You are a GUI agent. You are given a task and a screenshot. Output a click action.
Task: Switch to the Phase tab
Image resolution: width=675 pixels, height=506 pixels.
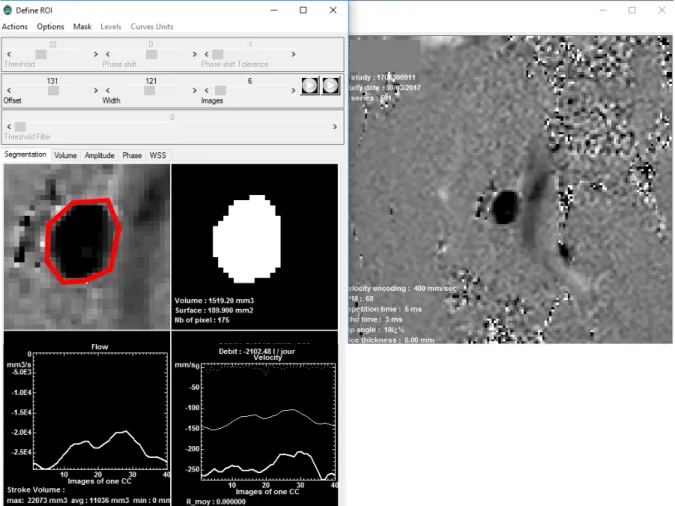[132, 155]
